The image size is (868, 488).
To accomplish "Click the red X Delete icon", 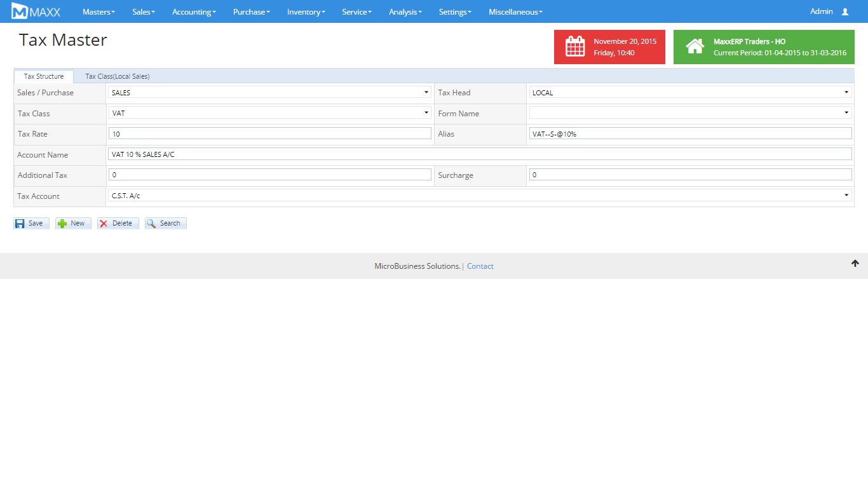I will [x=104, y=224].
